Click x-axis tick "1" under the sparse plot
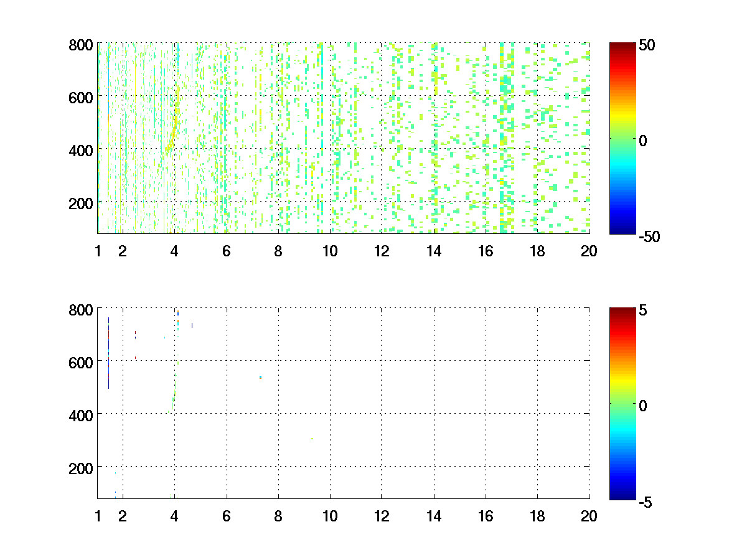Screen dimensions: 747x560 [x=98, y=516]
